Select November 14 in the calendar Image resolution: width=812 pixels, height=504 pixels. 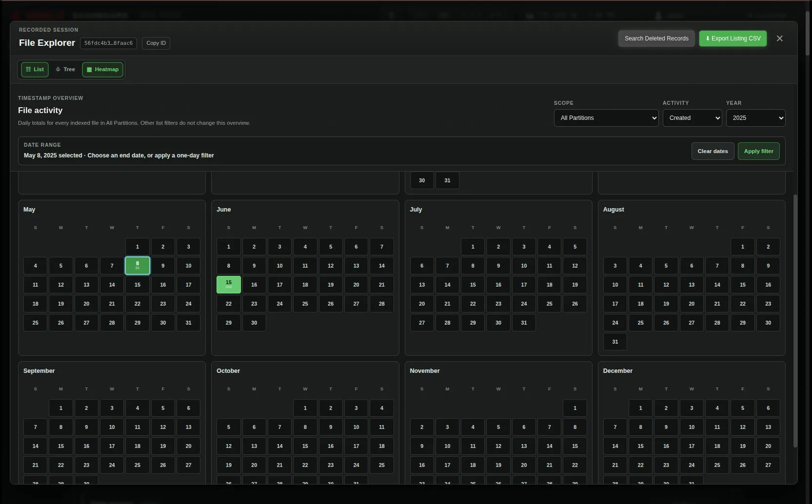pyautogui.click(x=549, y=446)
